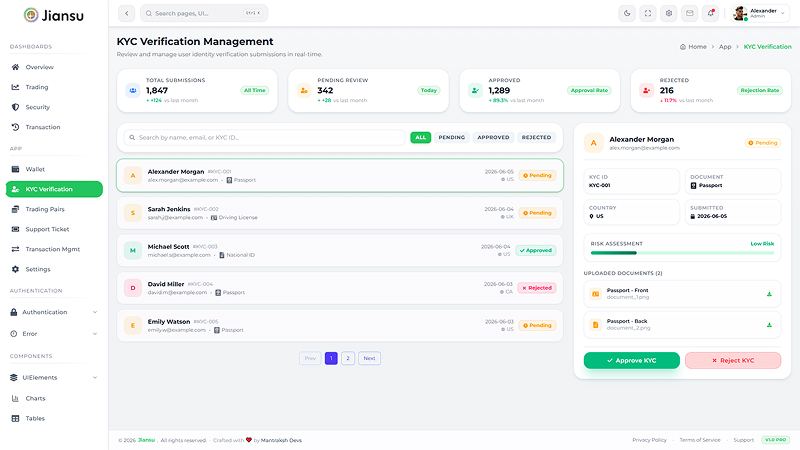This screenshot has height=450, width=800.
Task: Click Approved card user-check icon
Action: pyautogui.click(x=475, y=90)
